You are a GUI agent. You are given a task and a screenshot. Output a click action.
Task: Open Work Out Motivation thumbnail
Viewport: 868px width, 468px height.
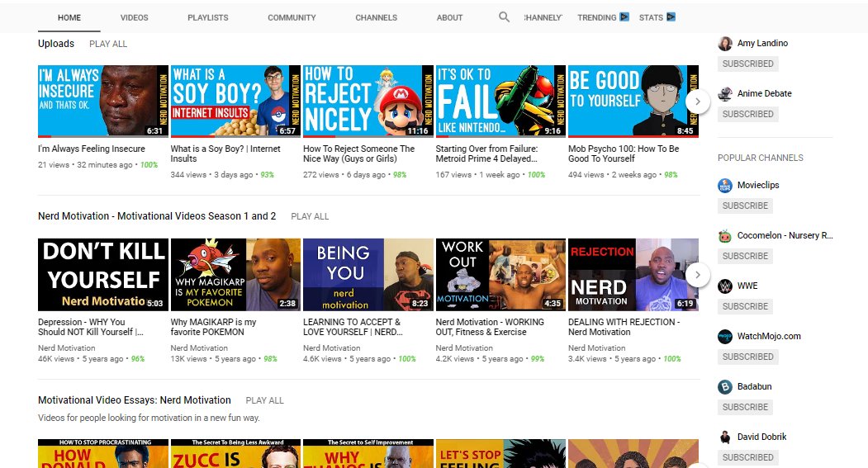(x=501, y=275)
